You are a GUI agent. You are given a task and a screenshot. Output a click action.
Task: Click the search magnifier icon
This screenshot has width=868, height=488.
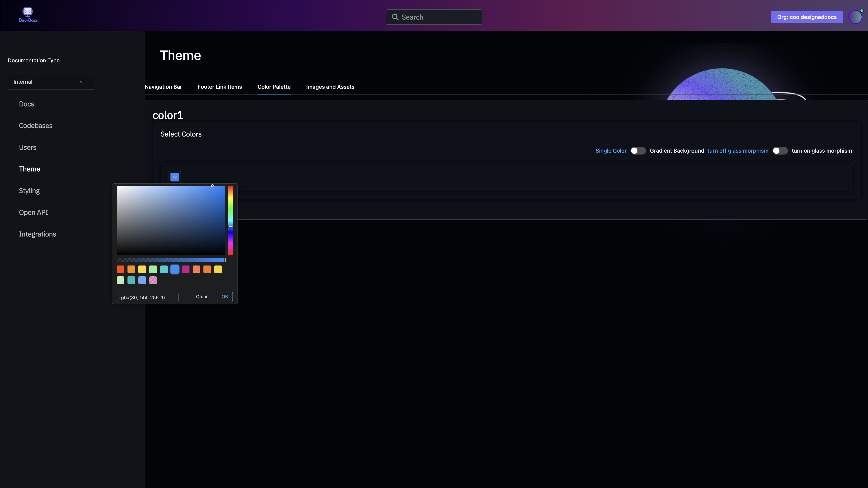coord(395,17)
